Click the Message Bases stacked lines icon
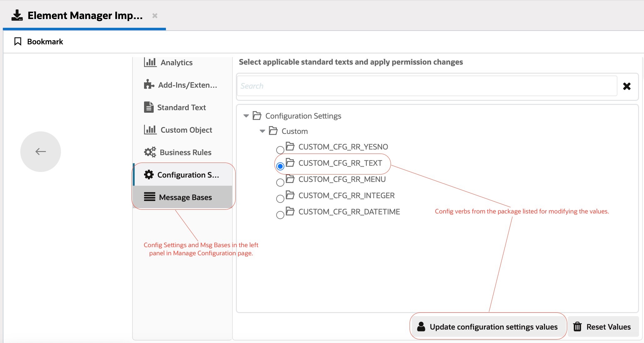This screenshot has height=343, width=644. click(149, 197)
